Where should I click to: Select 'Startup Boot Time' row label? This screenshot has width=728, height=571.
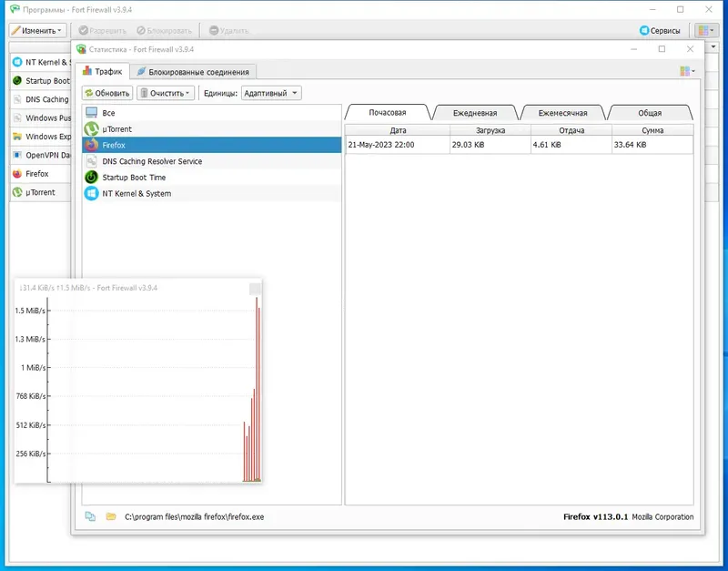click(134, 177)
